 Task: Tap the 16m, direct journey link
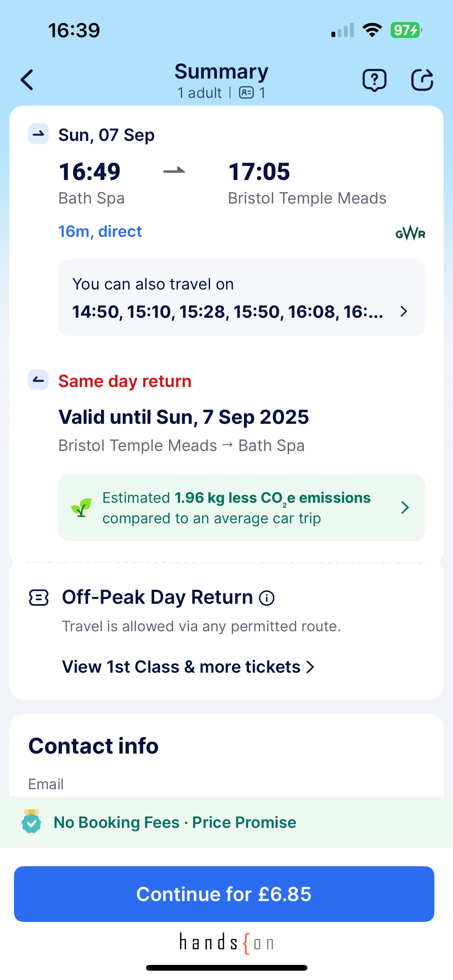pos(100,231)
